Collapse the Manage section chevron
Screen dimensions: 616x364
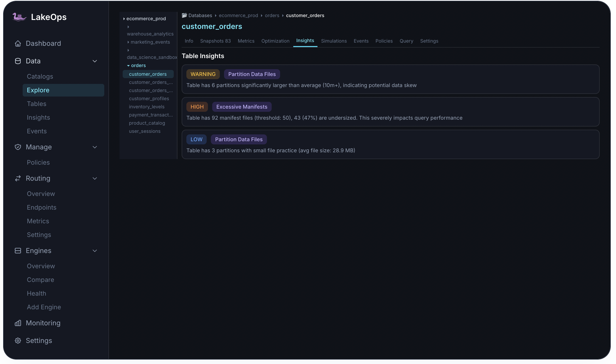[x=95, y=147]
